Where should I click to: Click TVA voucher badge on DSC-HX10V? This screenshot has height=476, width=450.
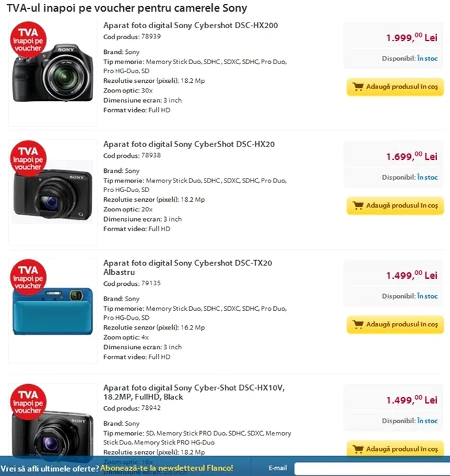coord(28,402)
